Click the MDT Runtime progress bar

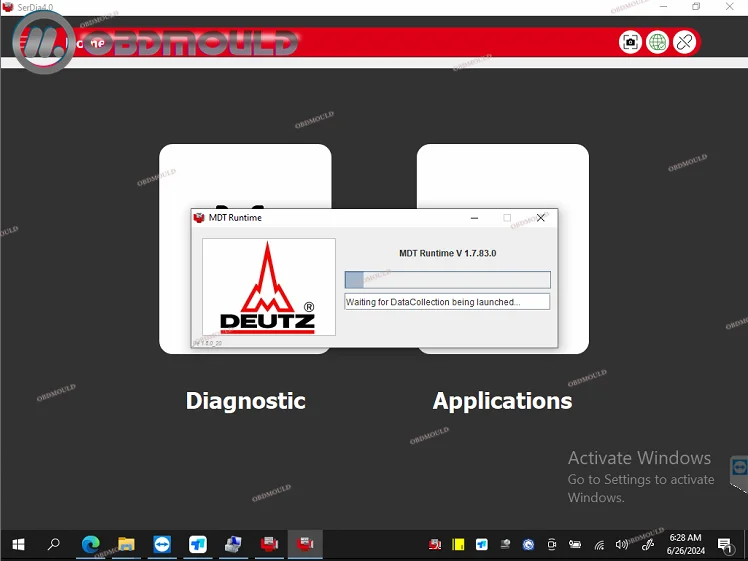click(x=447, y=280)
